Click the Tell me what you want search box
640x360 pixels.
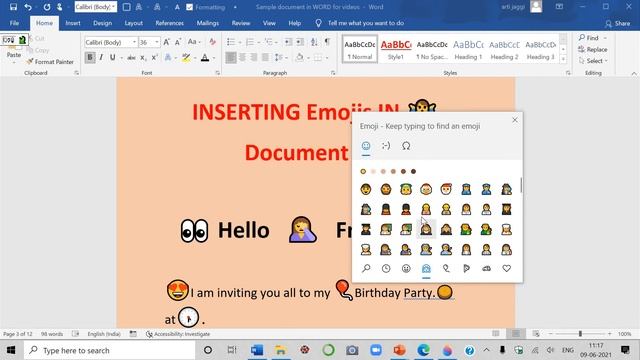click(x=366, y=23)
